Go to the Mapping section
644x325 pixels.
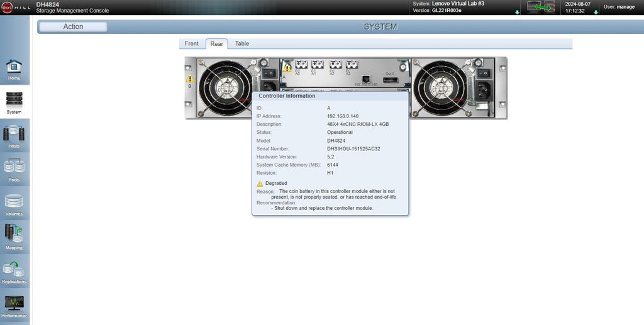[x=14, y=238]
